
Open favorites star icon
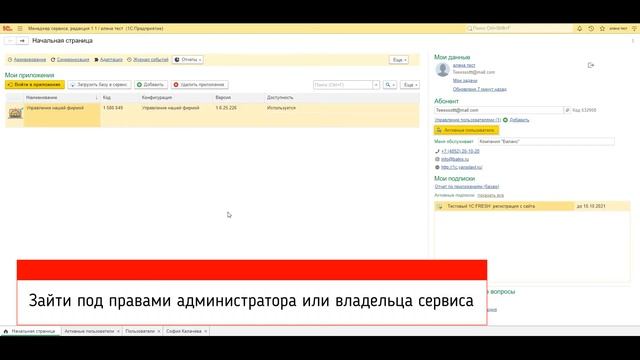coord(602,29)
